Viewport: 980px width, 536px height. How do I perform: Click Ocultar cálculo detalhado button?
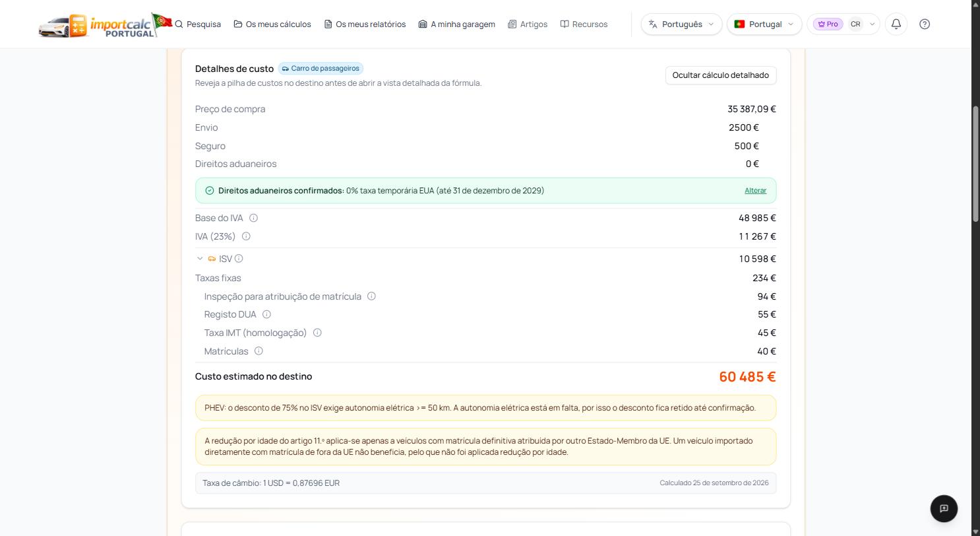point(721,75)
